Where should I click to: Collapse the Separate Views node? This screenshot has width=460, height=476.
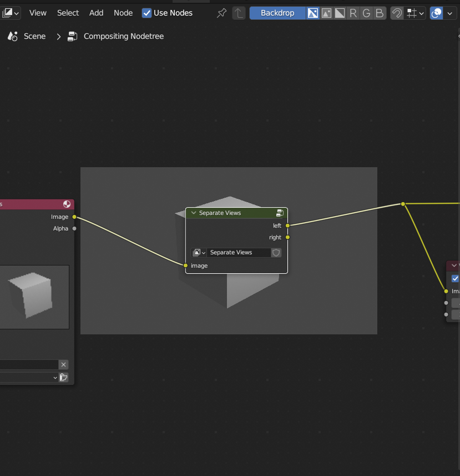tap(194, 213)
